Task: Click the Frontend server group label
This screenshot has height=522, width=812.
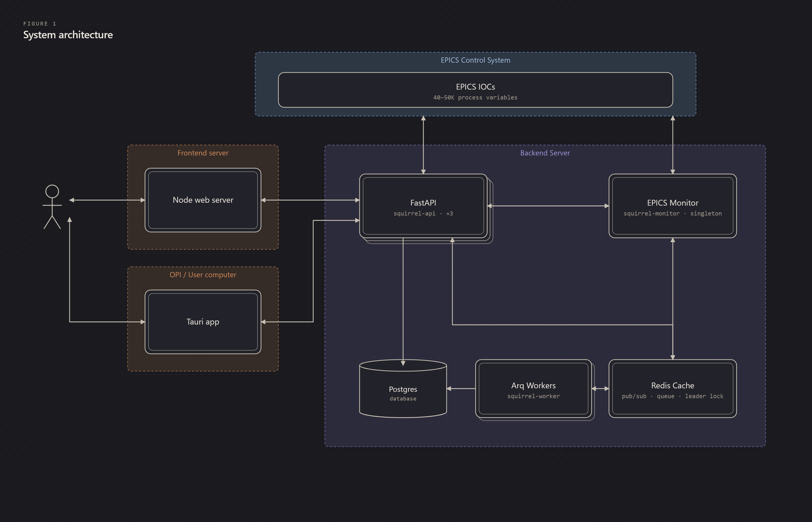Action: pyautogui.click(x=203, y=153)
